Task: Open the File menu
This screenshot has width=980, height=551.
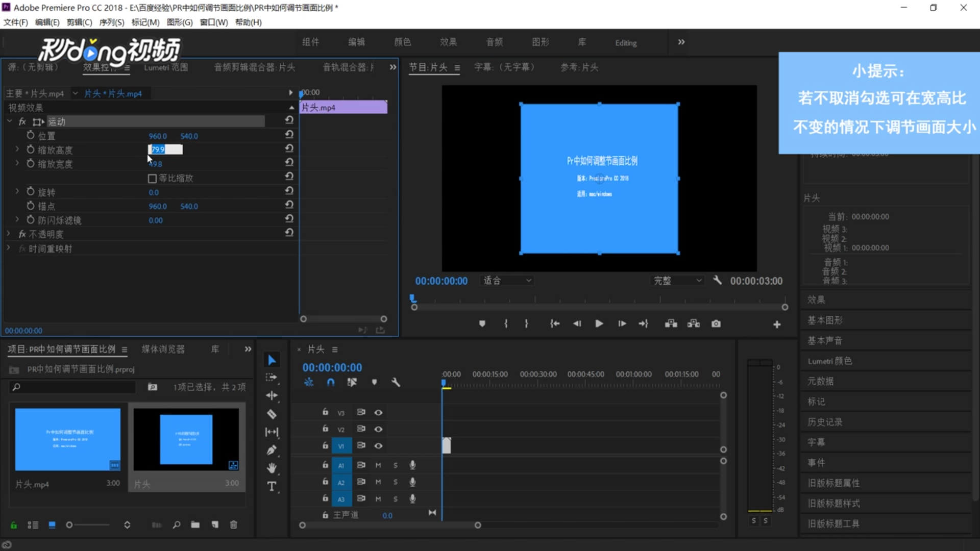Action: point(16,22)
